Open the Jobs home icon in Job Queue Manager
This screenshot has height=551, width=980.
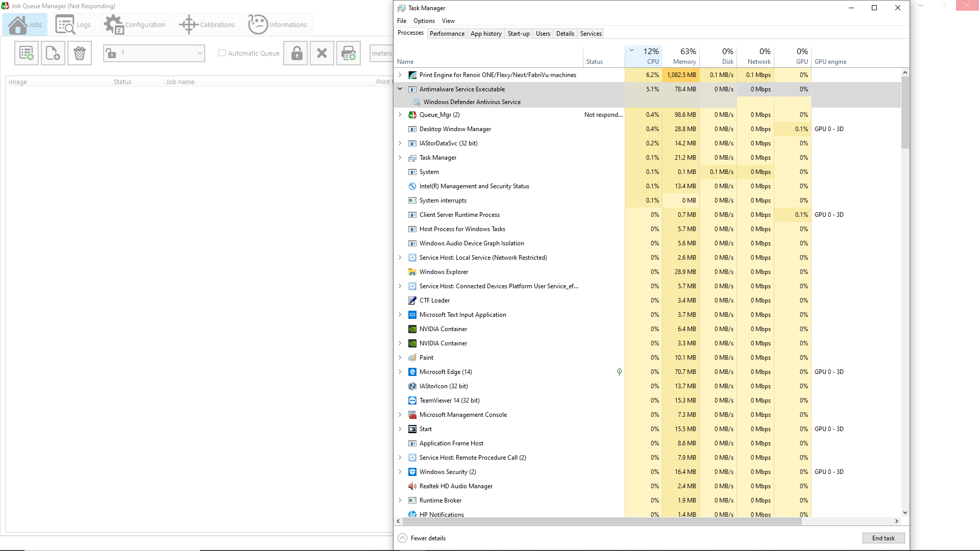(17, 24)
